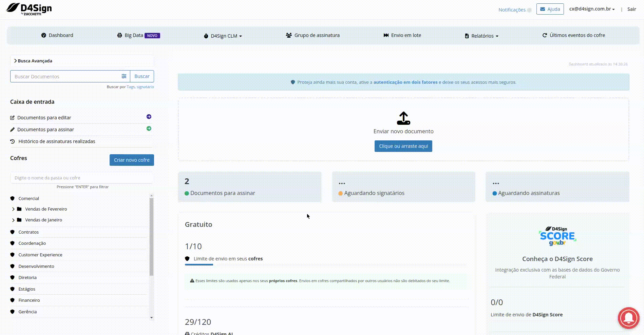
Task: Focus the Buscar Documentos search field
Action: coord(66,76)
